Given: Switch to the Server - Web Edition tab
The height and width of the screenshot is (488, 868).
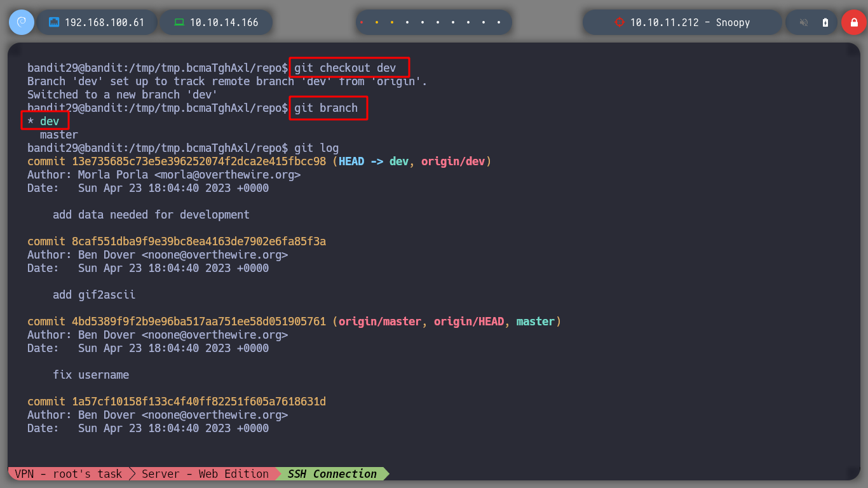Looking at the screenshot, I should point(205,473).
